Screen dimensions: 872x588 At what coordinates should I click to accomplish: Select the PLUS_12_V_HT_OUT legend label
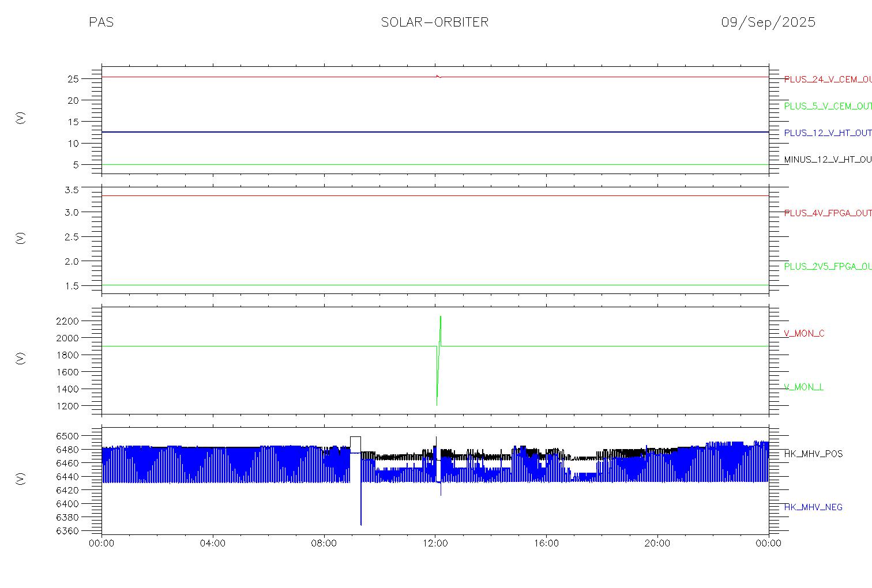pyautogui.click(x=828, y=133)
